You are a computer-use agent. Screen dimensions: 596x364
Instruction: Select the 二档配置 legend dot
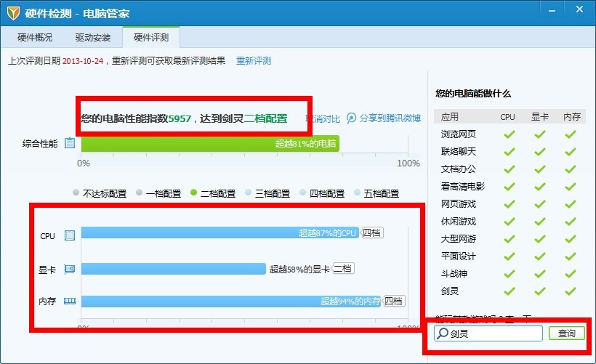(194, 193)
